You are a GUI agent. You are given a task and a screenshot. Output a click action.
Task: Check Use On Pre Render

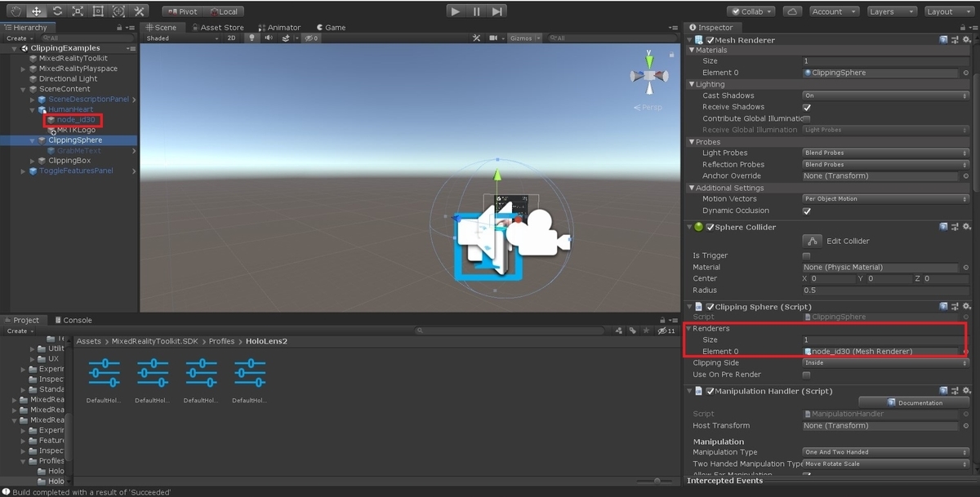click(807, 375)
